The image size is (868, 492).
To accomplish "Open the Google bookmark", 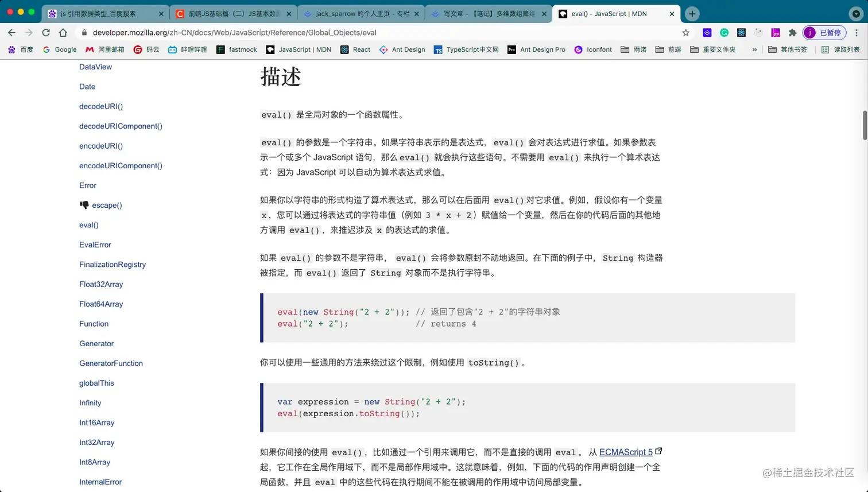I will (x=60, y=50).
